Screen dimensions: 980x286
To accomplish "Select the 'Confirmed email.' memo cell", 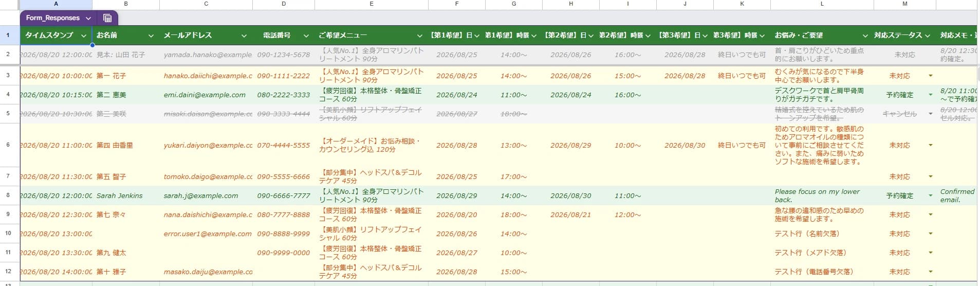I will coord(957,195).
